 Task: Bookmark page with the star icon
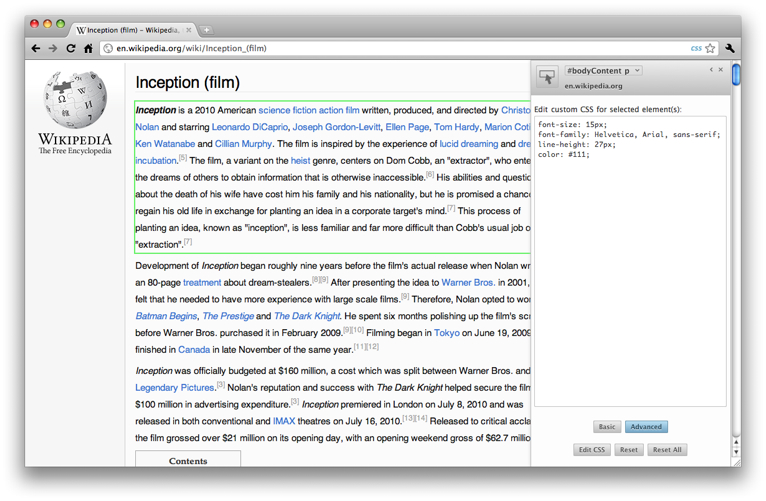point(710,48)
